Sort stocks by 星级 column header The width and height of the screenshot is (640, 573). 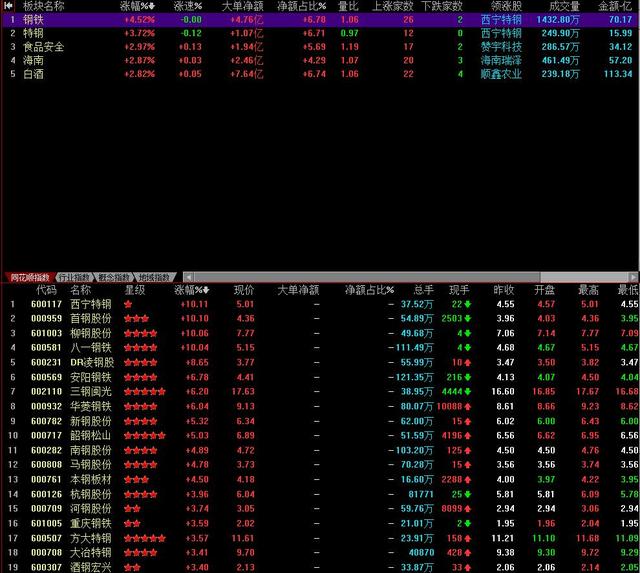(134, 289)
